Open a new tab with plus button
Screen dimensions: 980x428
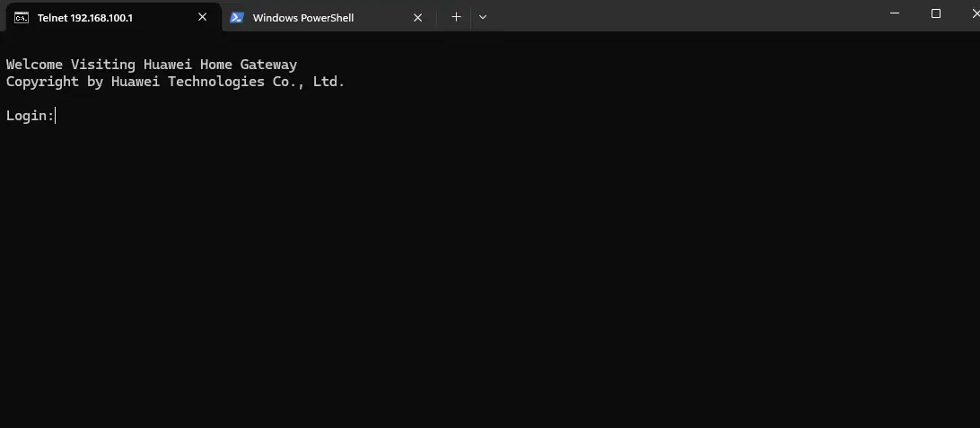point(456,17)
